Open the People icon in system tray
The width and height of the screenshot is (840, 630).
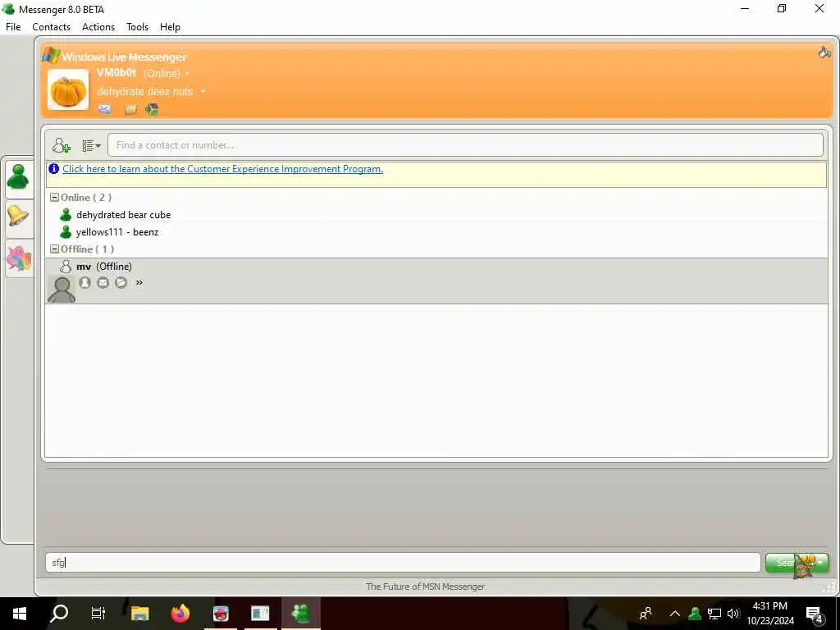click(x=646, y=614)
